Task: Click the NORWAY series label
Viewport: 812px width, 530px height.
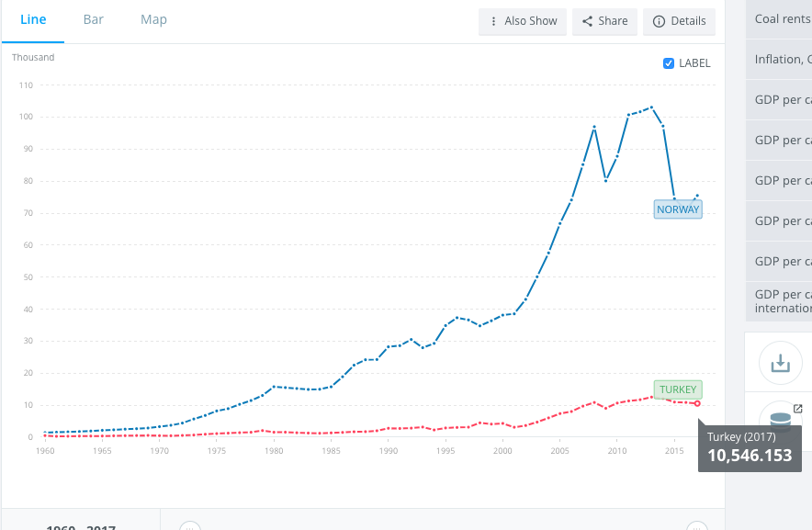Action: coord(678,209)
